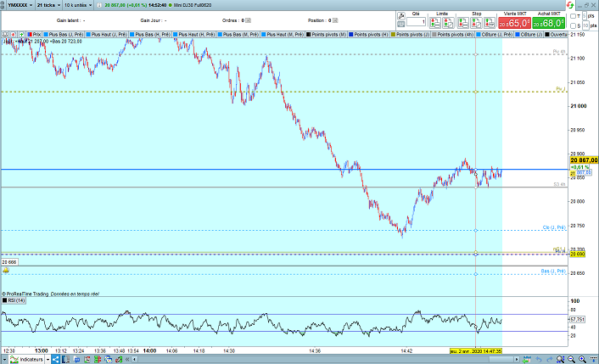Click the red-green pencil drawing icon

(x=119, y=360)
